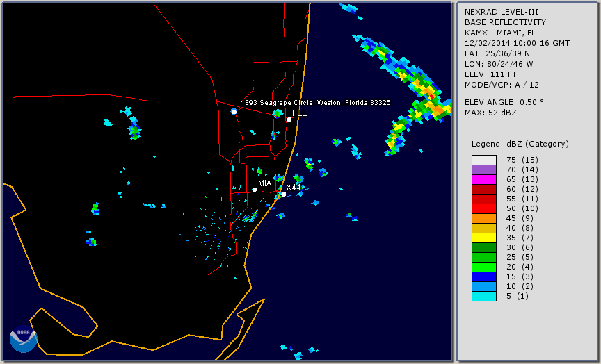Click the '12/02/2014 10:00:16 GMT' timestamp
Viewport: 601px width, 364px height.
click(x=517, y=43)
